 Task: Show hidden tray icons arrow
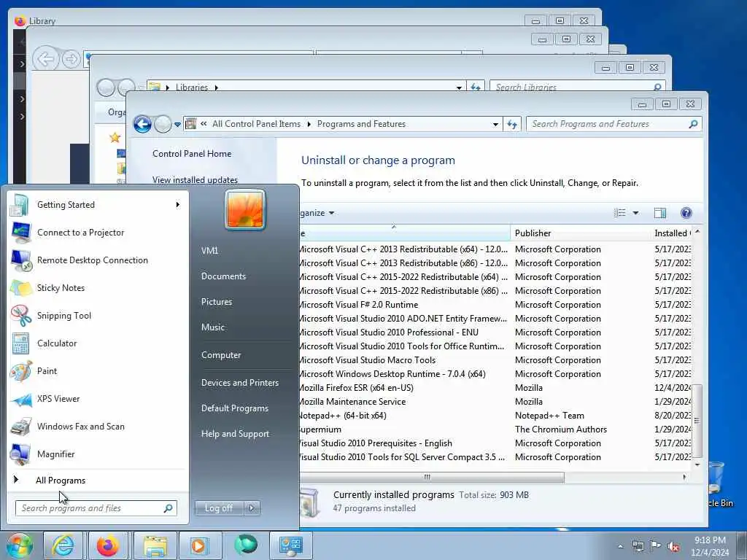(x=620, y=546)
